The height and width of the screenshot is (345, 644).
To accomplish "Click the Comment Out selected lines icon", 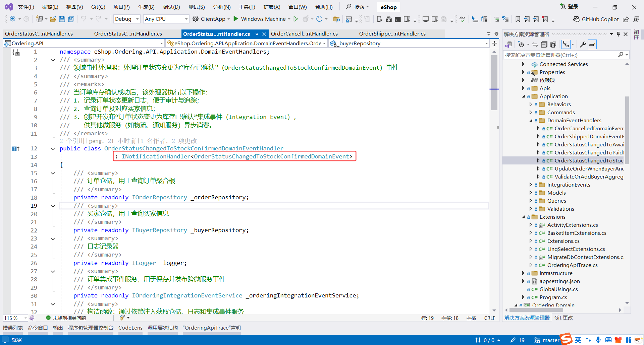I will coord(497,19).
